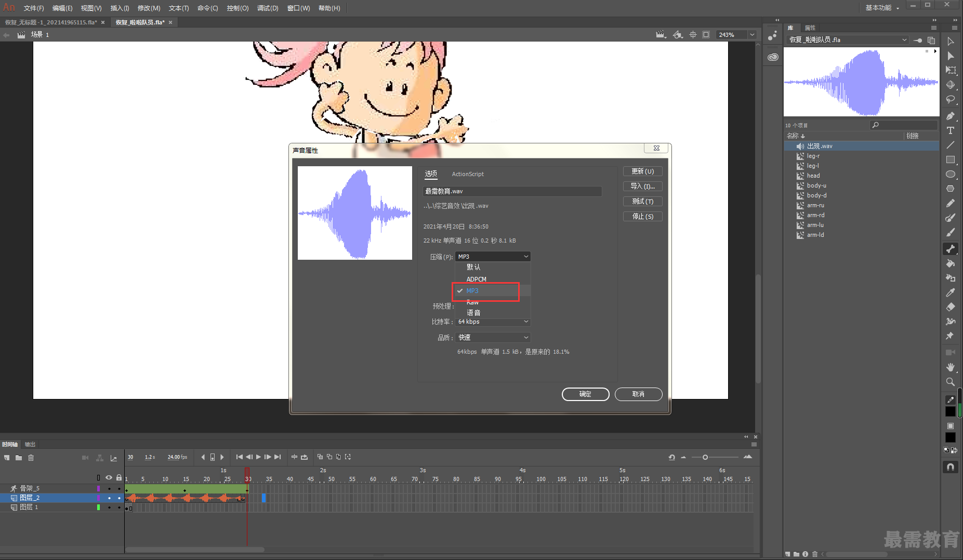Go to first frame of timeline

click(239, 457)
